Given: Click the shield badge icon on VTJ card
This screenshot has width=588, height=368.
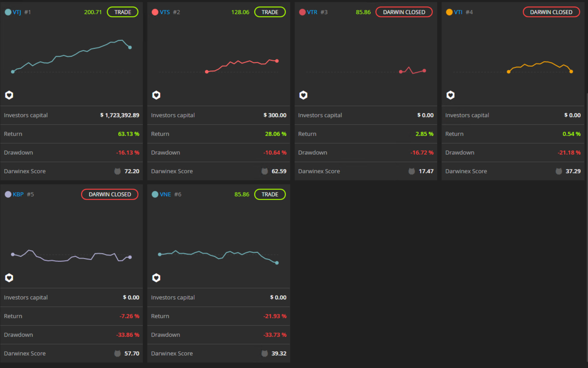Looking at the screenshot, I should [x=9, y=95].
